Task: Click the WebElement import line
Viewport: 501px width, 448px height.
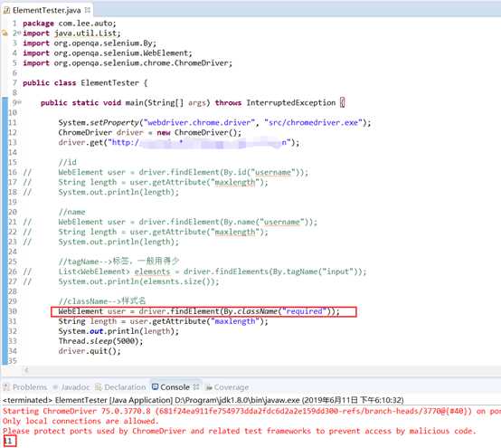Action: pyautogui.click(x=108, y=53)
